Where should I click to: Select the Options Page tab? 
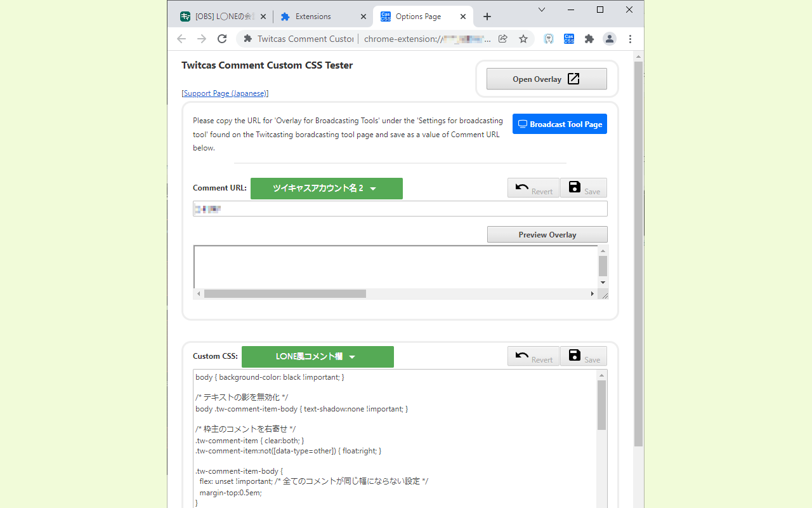(x=422, y=17)
